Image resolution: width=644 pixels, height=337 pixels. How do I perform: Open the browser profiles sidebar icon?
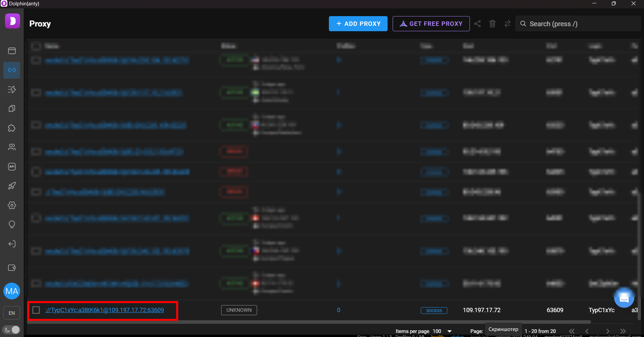(12, 51)
